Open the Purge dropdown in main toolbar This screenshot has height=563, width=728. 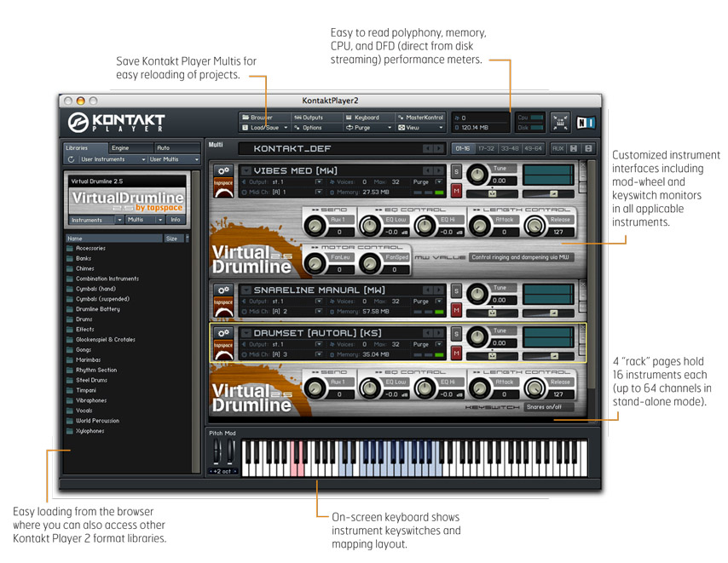(x=368, y=128)
